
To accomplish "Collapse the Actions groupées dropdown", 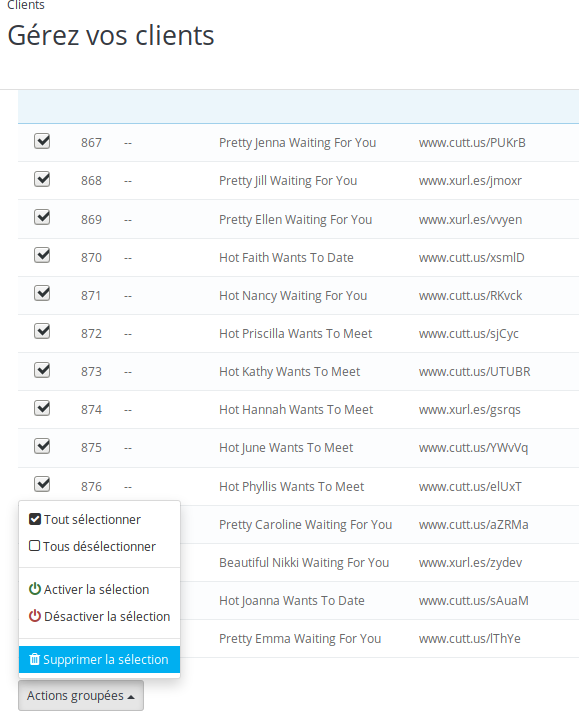I will tap(81, 696).
